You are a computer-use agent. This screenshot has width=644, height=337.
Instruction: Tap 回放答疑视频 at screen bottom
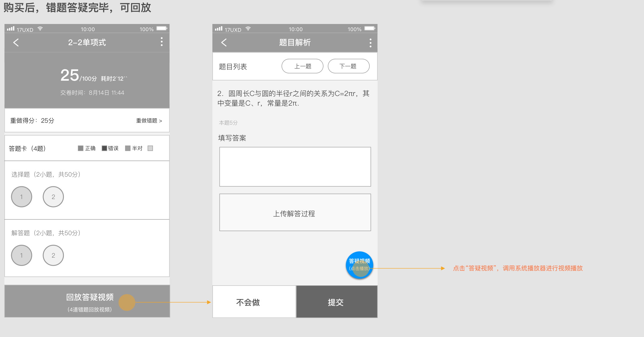pyautogui.click(x=89, y=297)
